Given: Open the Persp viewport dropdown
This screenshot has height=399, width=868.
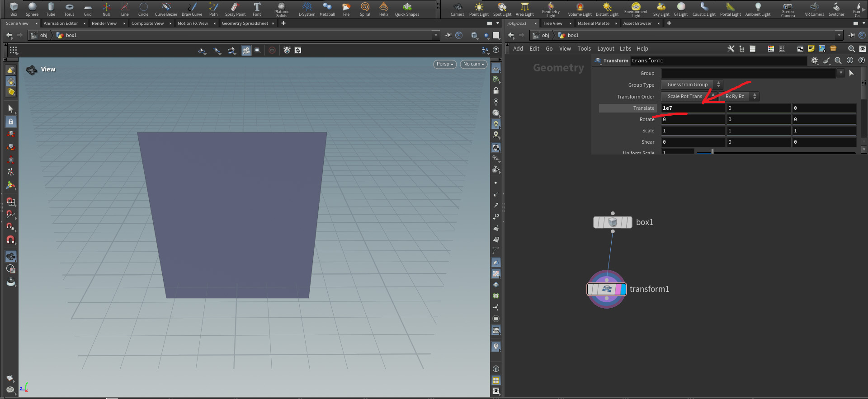Looking at the screenshot, I should 445,64.
